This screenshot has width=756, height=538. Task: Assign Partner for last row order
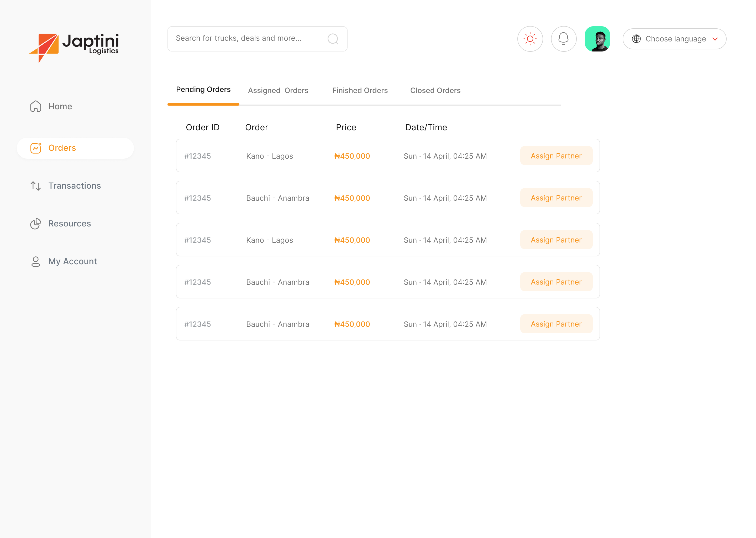point(556,324)
